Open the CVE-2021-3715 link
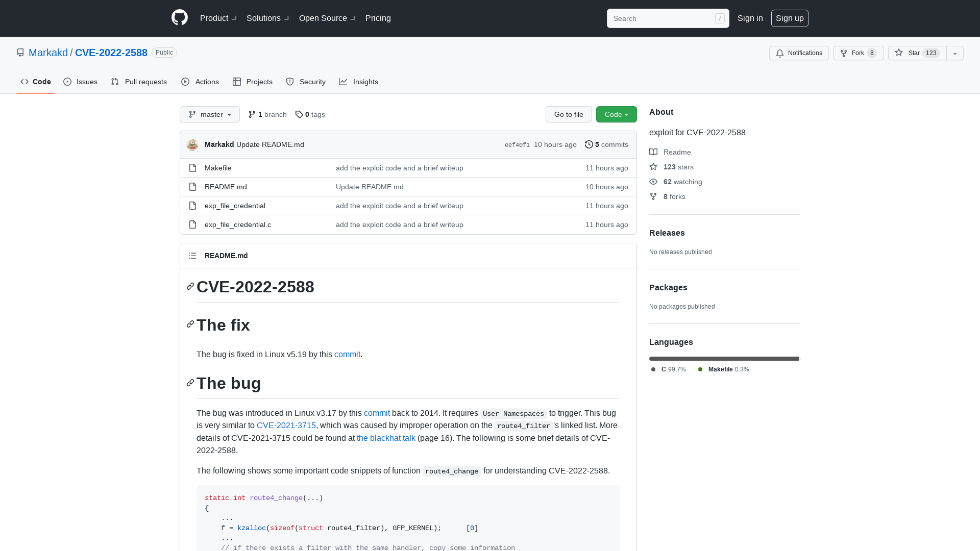This screenshot has width=980, height=551. coord(286,425)
